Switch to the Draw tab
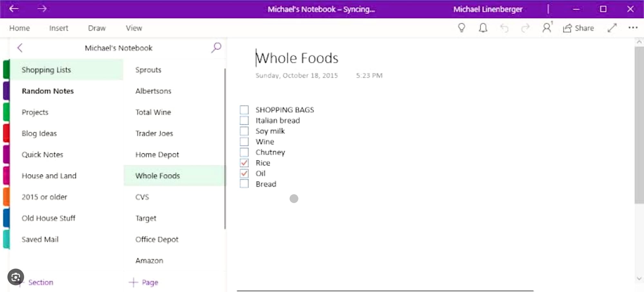The height and width of the screenshot is (292, 644). 97,28
